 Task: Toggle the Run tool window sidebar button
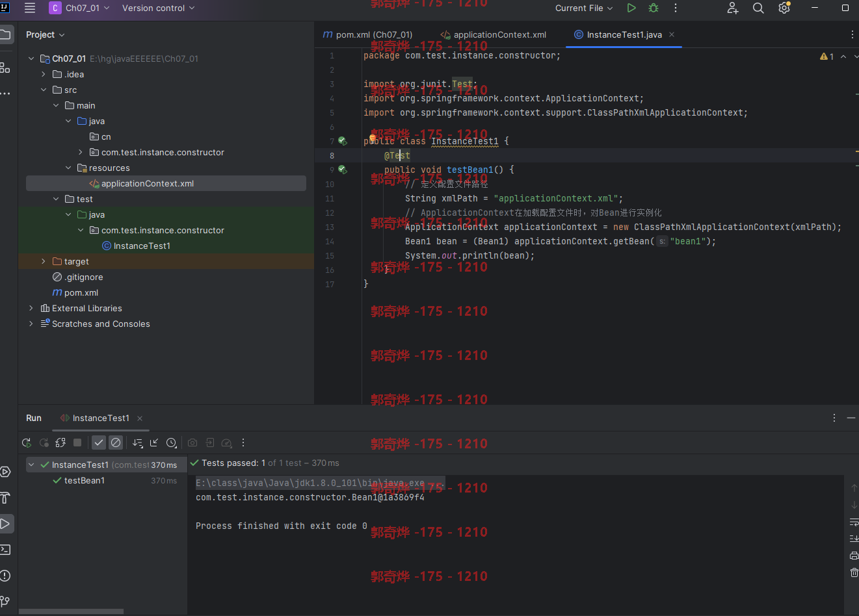point(6,524)
